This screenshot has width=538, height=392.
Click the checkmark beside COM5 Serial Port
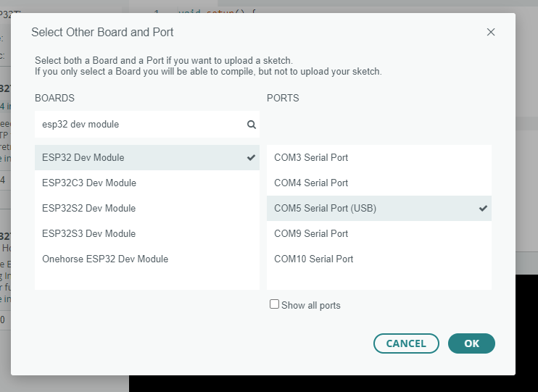pyautogui.click(x=483, y=208)
